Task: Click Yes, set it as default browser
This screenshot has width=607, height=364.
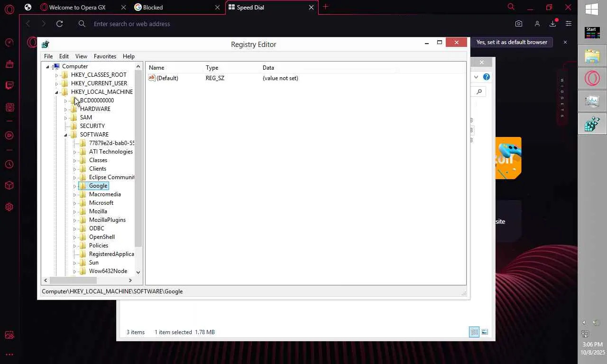Action: click(512, 42)
